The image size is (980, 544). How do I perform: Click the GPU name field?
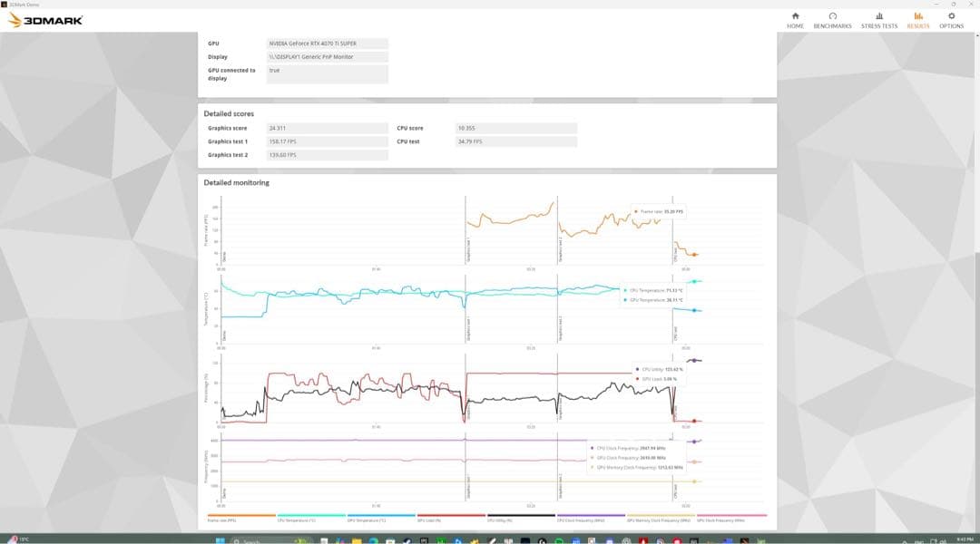[x=328, y=44]
